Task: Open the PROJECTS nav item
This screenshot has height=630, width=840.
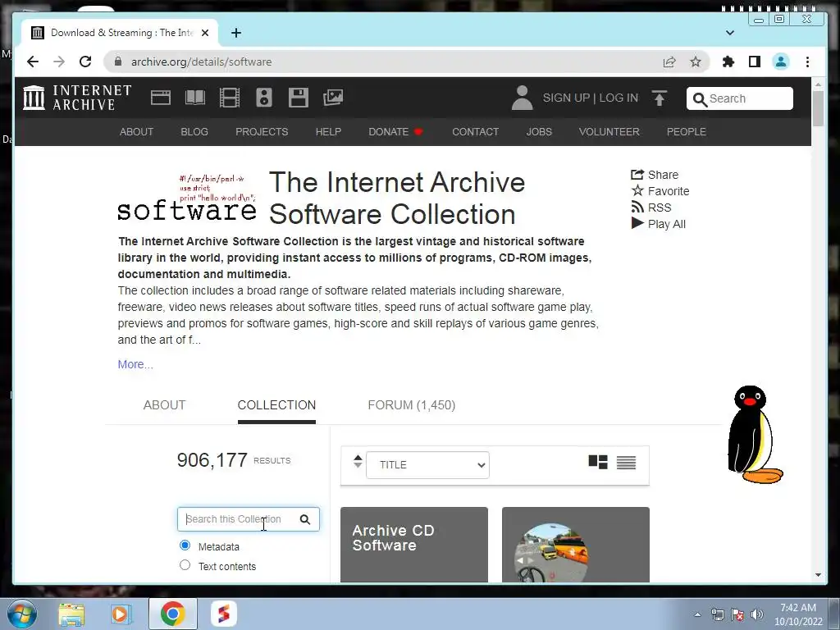Action: (262, 132)
